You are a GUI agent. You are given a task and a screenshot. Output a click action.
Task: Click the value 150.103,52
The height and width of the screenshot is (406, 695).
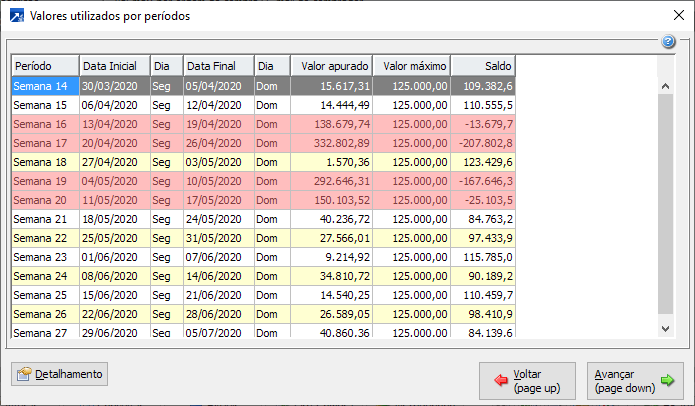342,201
